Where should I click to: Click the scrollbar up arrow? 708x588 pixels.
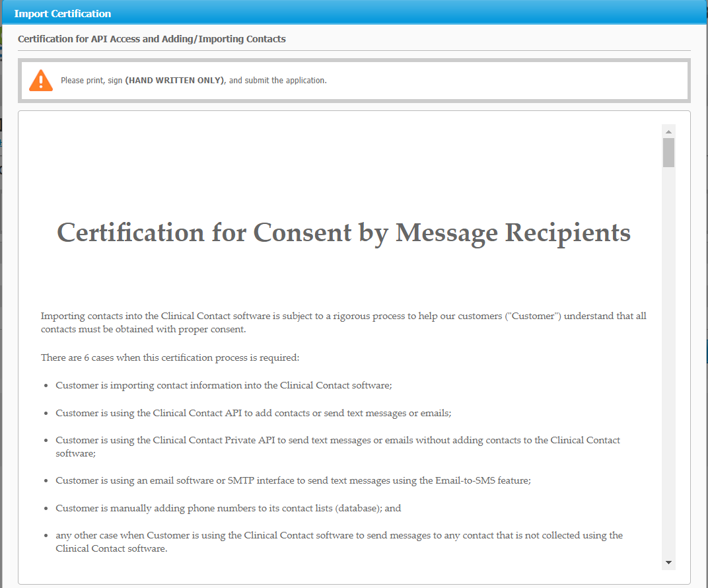click(x=669, y=131)
